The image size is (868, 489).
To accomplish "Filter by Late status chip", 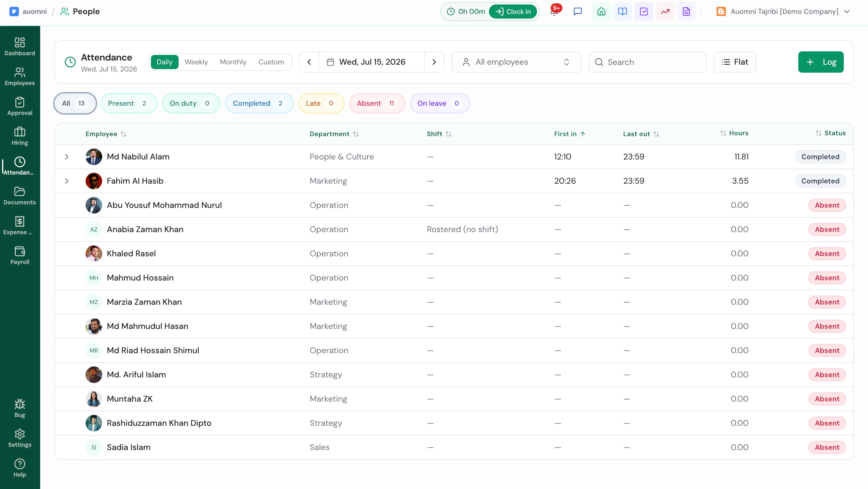I will (321, 103).
